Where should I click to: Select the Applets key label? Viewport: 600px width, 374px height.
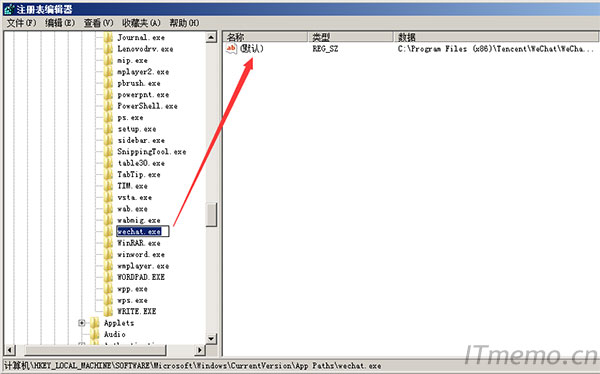click(x=119, y=323)
